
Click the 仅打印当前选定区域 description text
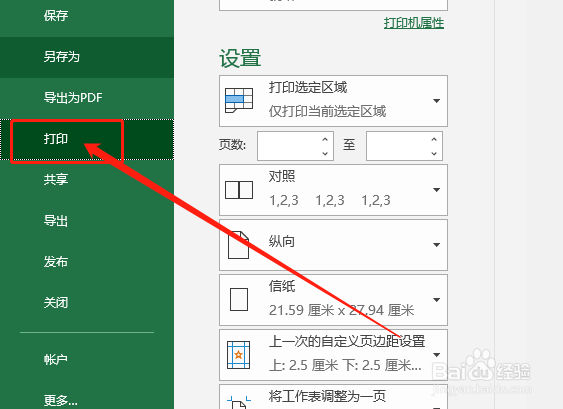[x=327, y=111]
